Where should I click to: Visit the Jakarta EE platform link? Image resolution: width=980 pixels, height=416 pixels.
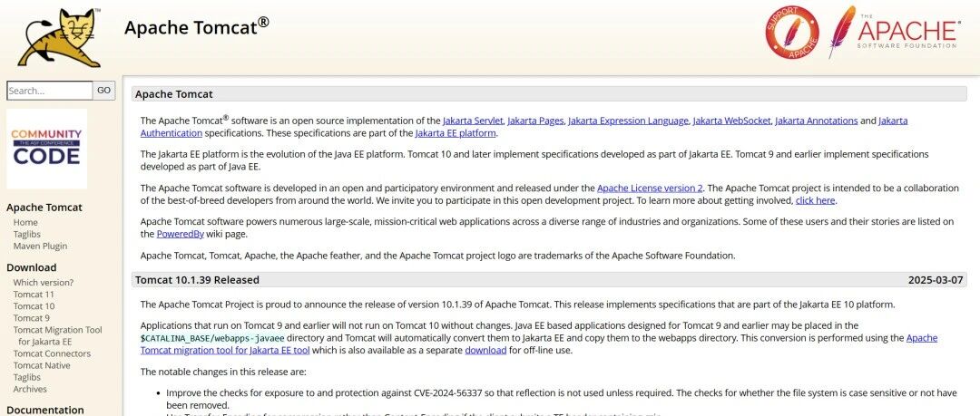coord(456,133)
